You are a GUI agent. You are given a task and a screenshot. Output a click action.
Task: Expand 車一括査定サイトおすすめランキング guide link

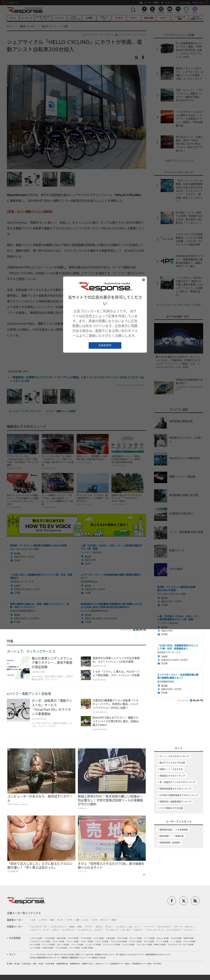[x=177, y=782]
